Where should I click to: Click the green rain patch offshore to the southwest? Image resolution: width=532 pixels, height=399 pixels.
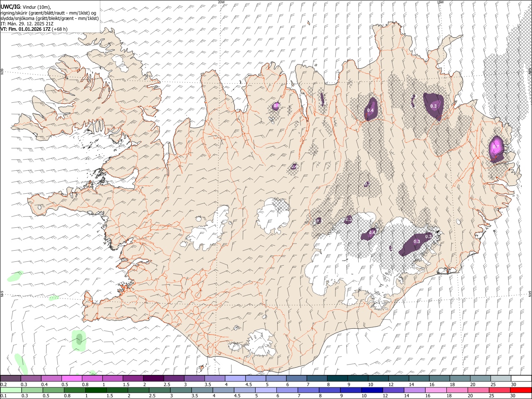click(79, 340)
